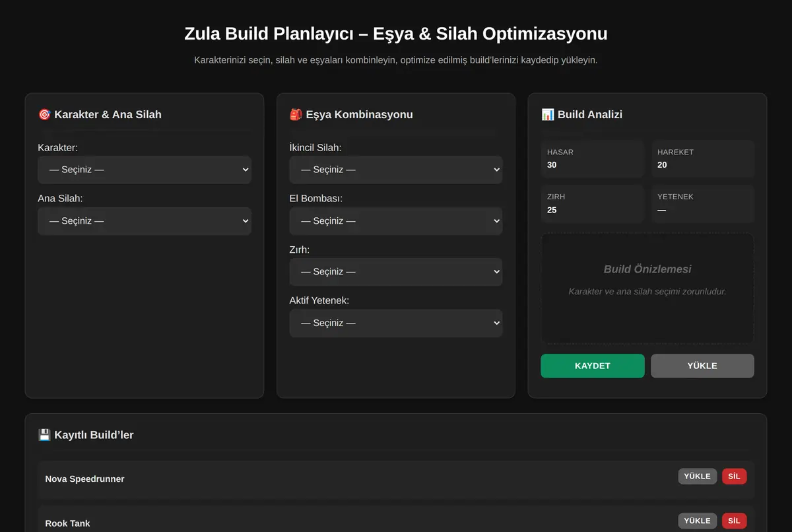Load the Nova Speedrunner build

pos(698,476)
